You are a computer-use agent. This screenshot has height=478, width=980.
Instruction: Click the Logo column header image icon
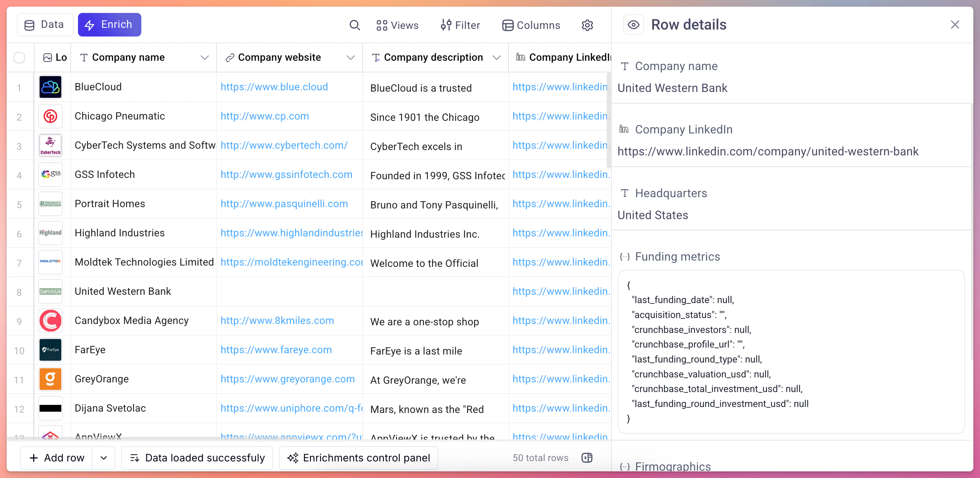[x=47, y=57]
